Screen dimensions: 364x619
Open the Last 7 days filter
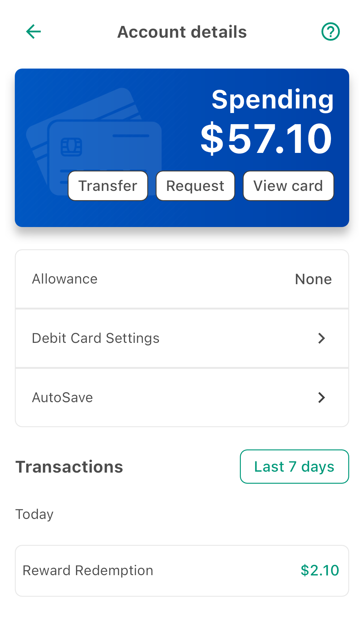pos(294,466)
